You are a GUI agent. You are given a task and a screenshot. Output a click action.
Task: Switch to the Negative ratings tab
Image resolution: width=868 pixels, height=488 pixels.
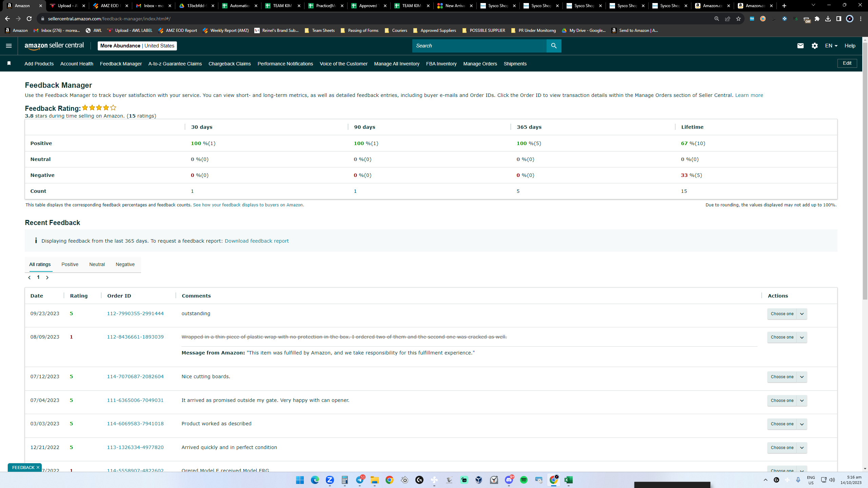pyautogui.click(x=125, y=264)
